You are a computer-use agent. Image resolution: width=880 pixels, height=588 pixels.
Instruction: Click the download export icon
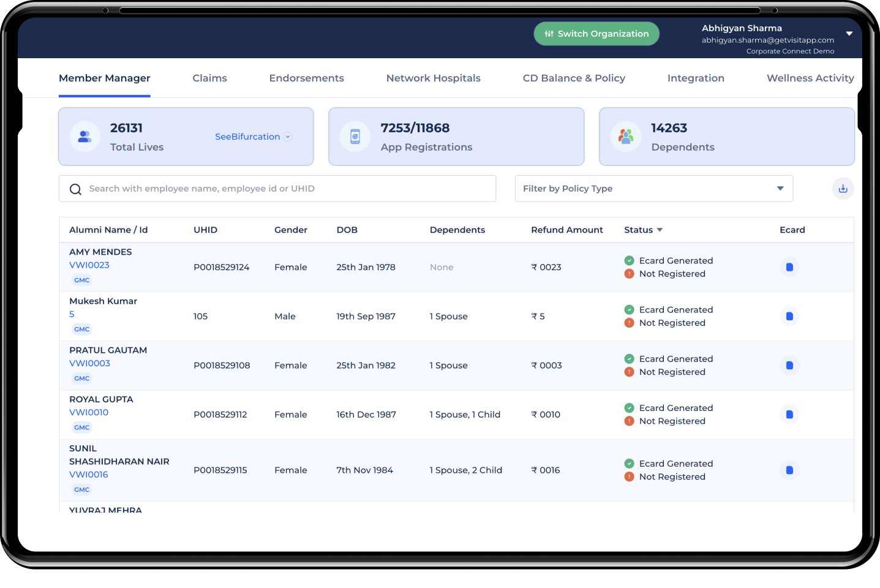[843, 188]
